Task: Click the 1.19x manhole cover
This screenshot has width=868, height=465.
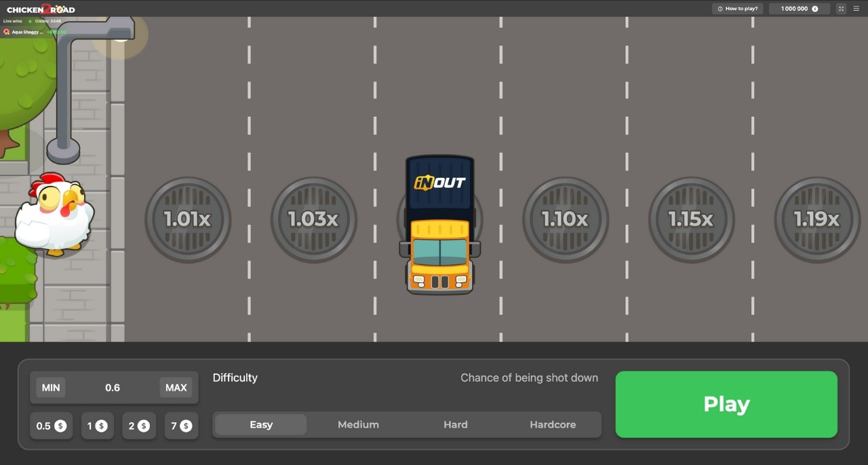Action: pos(817,219)
